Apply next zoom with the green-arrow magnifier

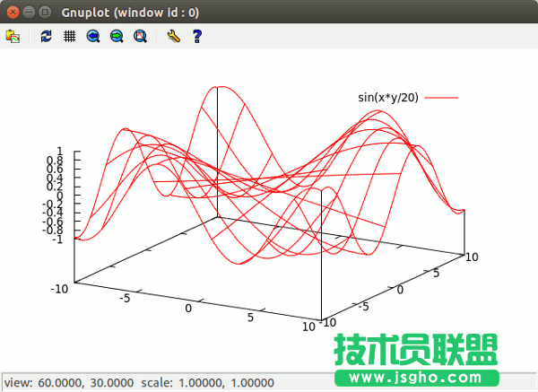pyautogui.click(x=117, y=36)
